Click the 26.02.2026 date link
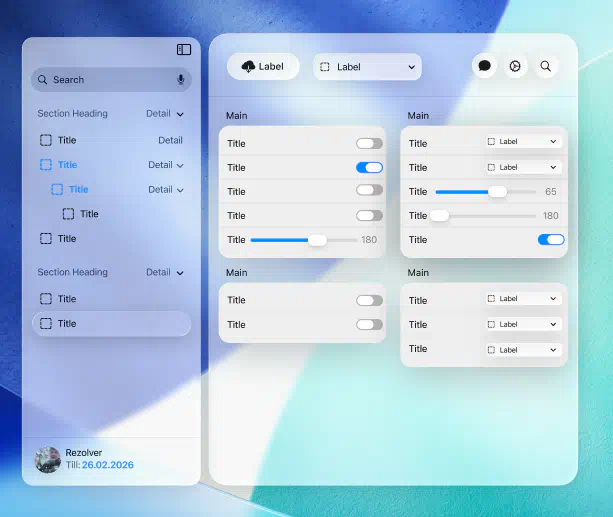This screenshot has height=517, width=613. tap(107, 465)
